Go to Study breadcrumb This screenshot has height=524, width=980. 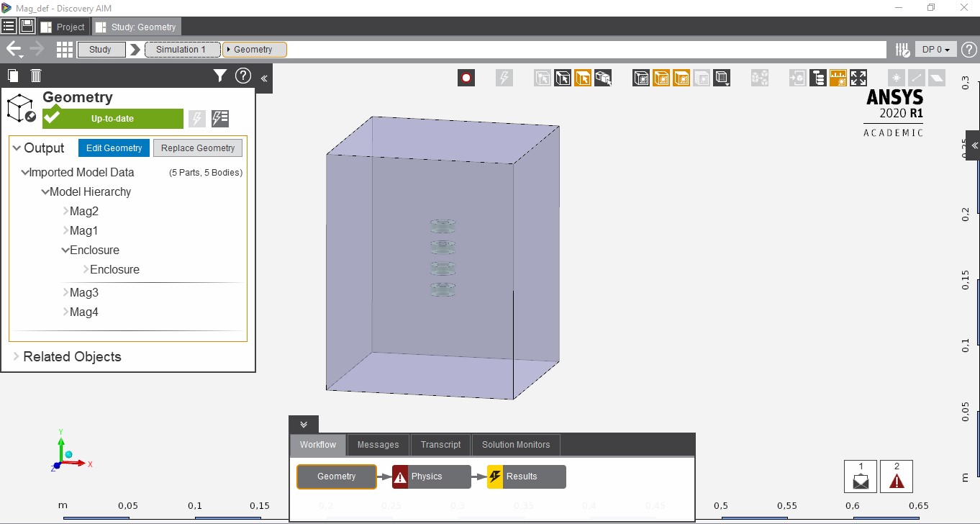pyautogui.click(x=100, y=50)
